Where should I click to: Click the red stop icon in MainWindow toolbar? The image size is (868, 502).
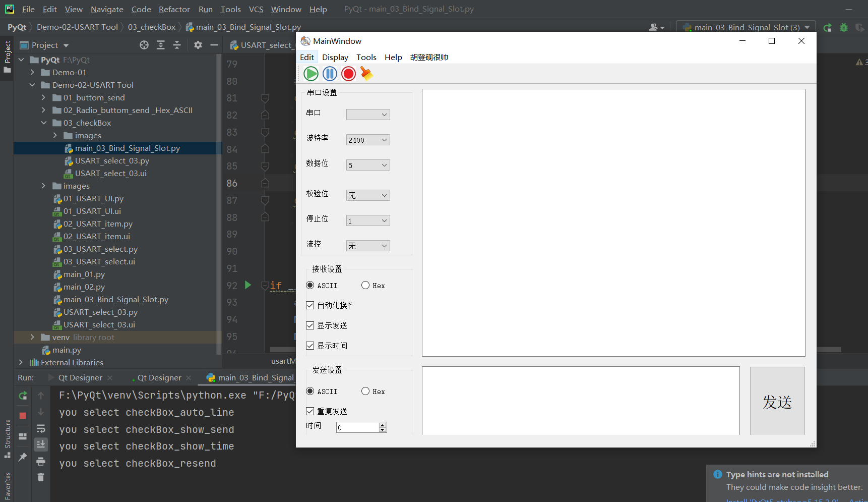pyautogui.click(x=348, y=74)
